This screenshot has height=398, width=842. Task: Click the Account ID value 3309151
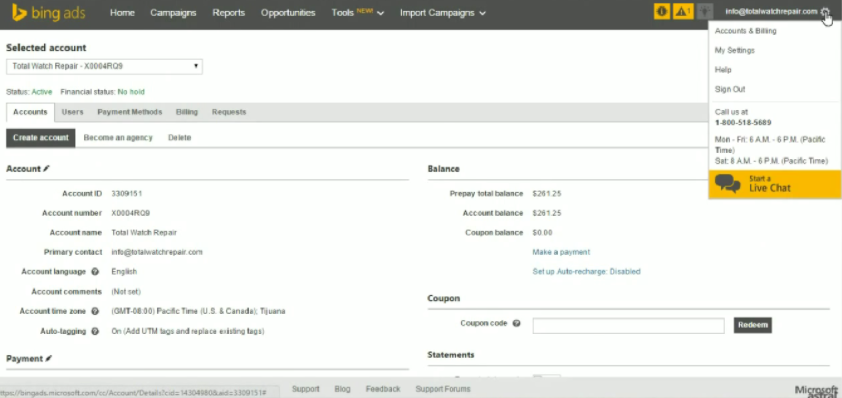pos(127,193)
